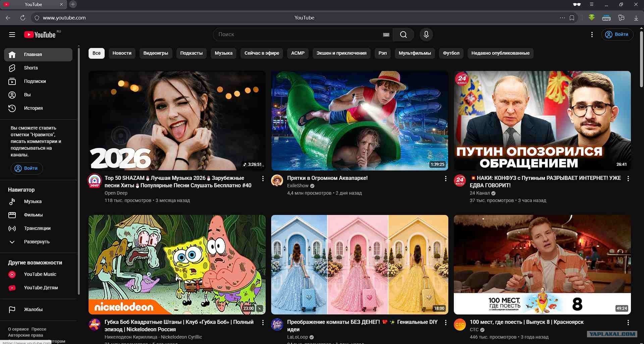Select the Рэп filter chip
This screenshot has width=644, height=344.
pos(383,53)
